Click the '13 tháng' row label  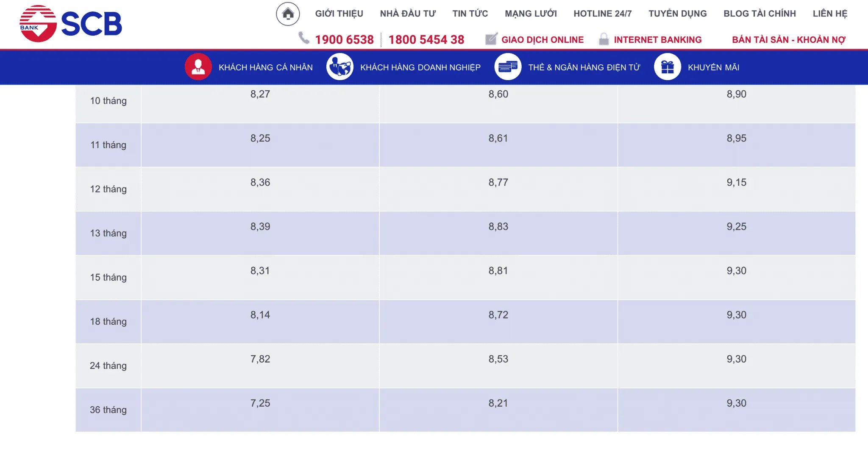pyautogui.click(x=108, y=233)
